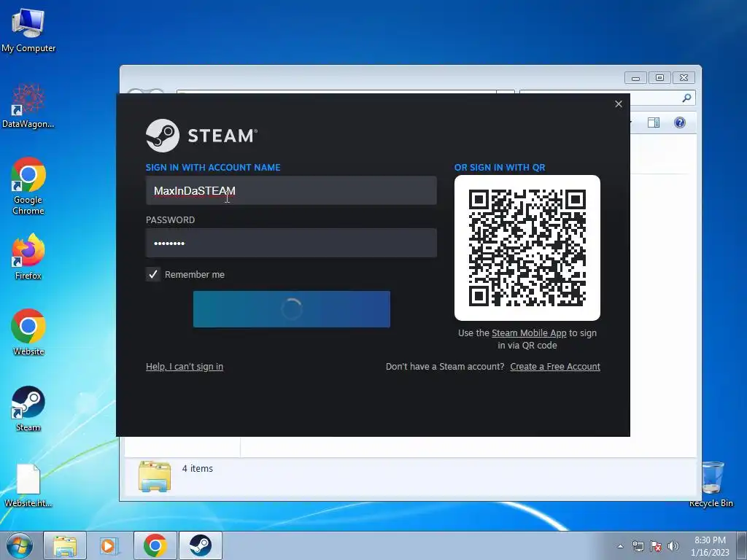Click the blue sign-in button loading
Screen dimensions: 747x560
tap(292, 309)
